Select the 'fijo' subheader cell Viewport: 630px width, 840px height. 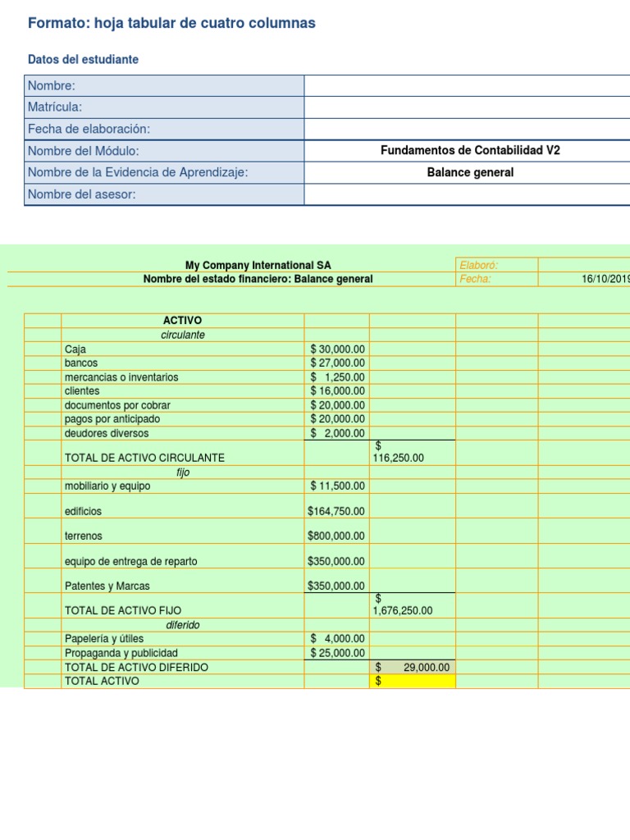(x=183, y=472)
